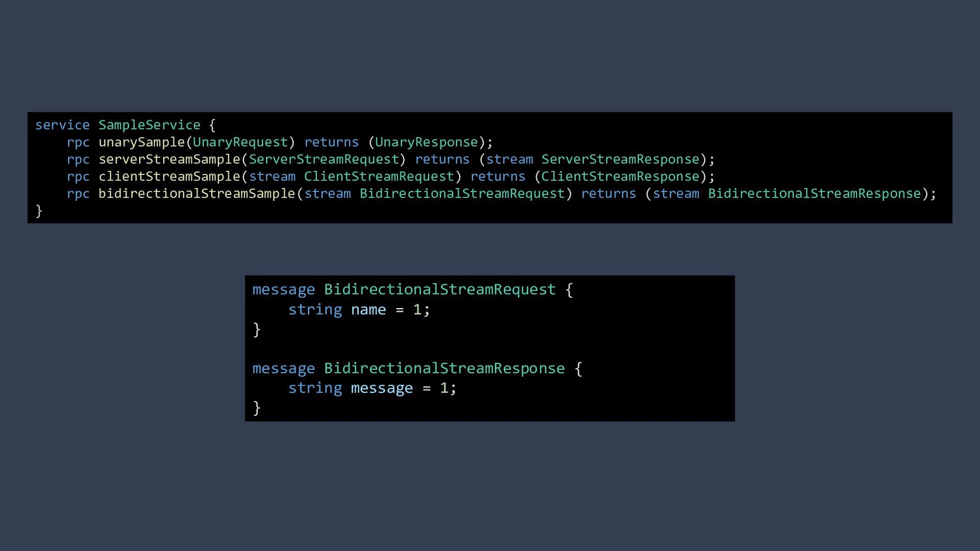Click the UnaryResponse return type
980x551 pixels.
427,142
